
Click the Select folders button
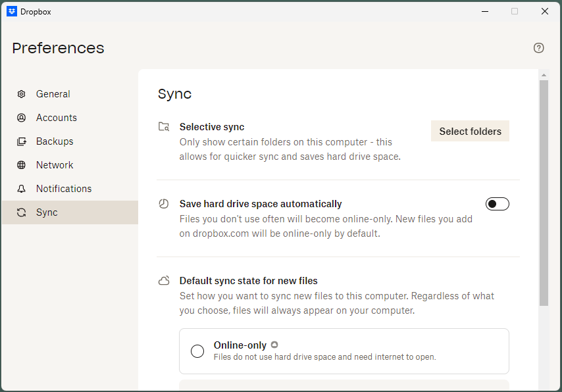470,131
